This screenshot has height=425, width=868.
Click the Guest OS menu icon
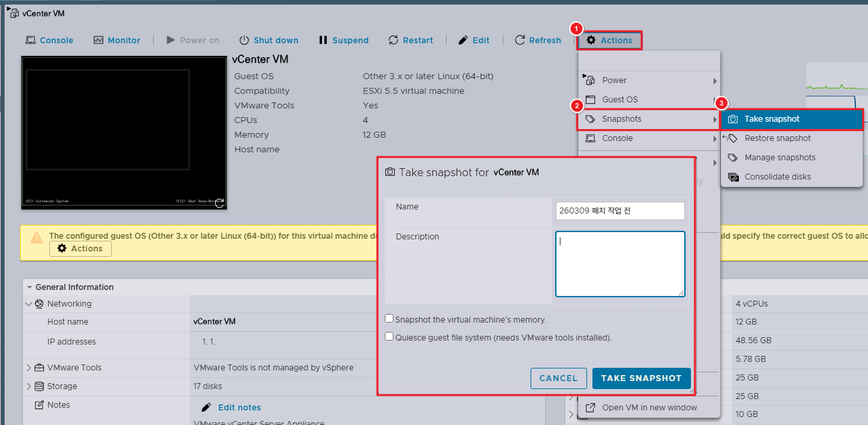[590, 100]
